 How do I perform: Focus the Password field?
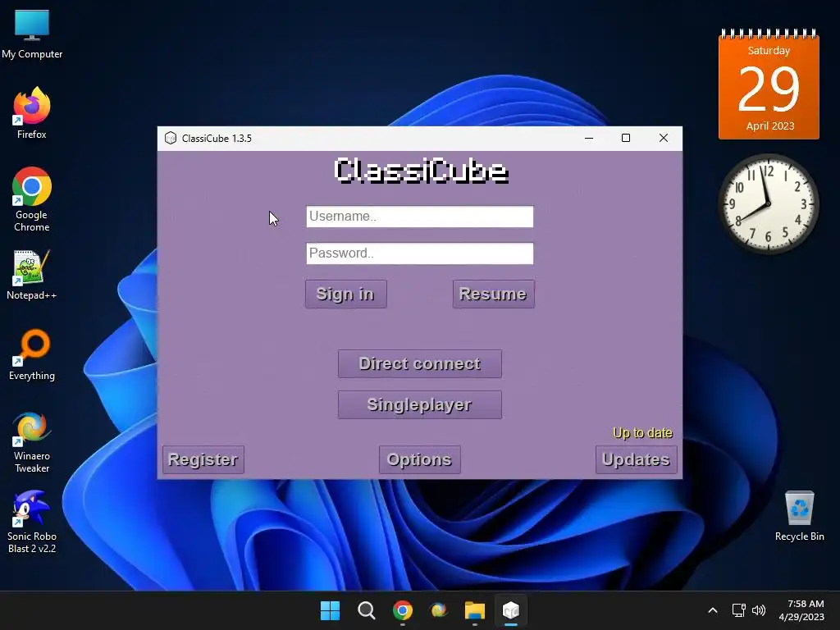tap(419, 253)
